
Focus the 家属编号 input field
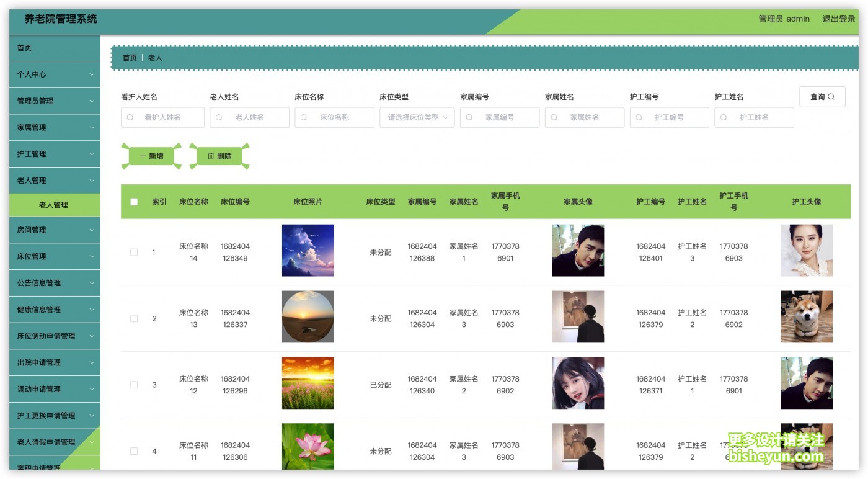click(500, 117)
